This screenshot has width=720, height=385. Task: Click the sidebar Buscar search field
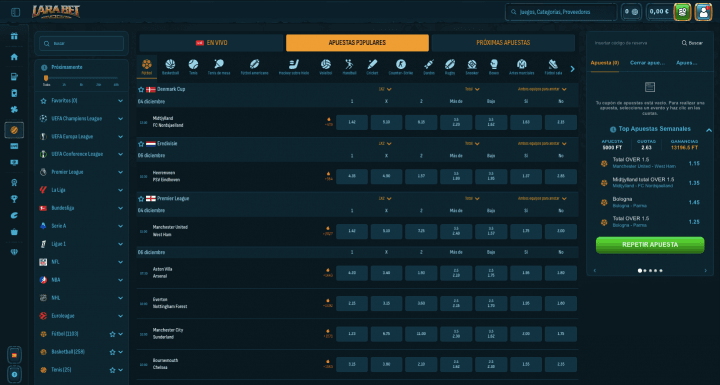pyautogui.click(x=81, y=43)
